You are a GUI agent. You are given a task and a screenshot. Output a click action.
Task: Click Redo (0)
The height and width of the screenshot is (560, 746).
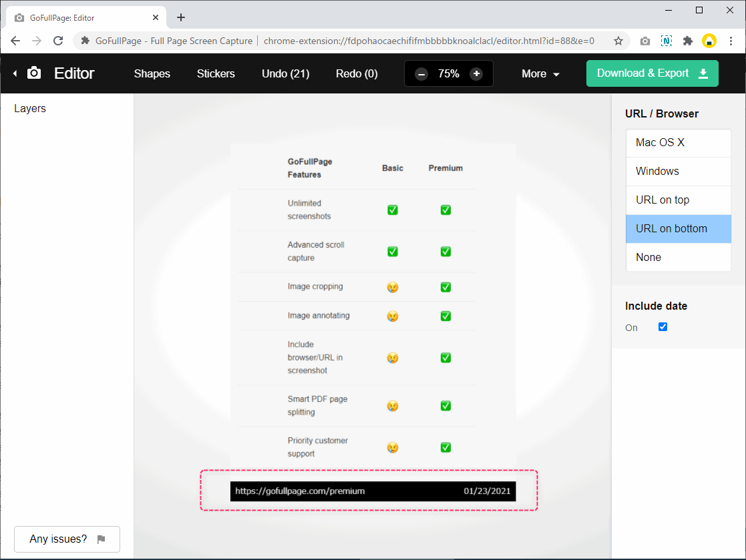pyautogui.click(x=357, y=73)
